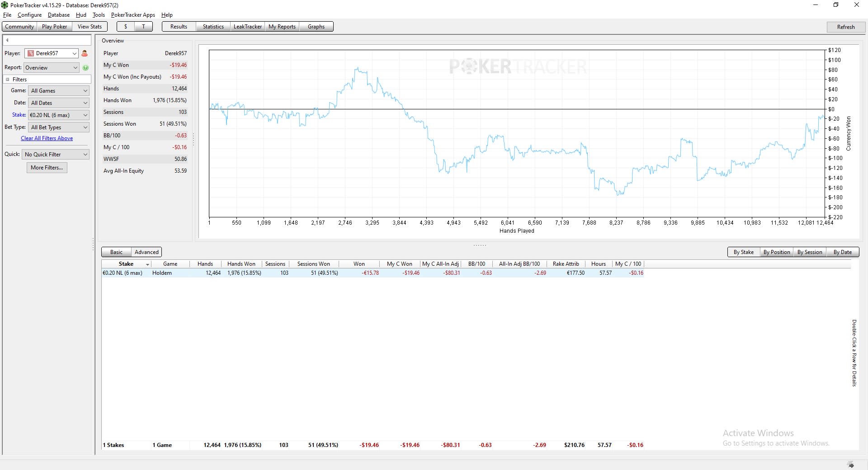Collapse the Filters section
Viewport: 868px width, 470px height.
(7, 80)
